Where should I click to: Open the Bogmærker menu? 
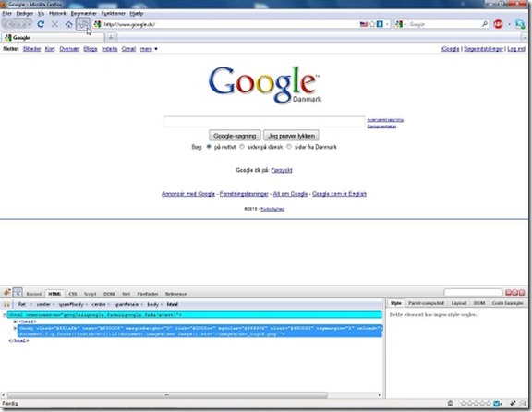click(x=83, y=13)
